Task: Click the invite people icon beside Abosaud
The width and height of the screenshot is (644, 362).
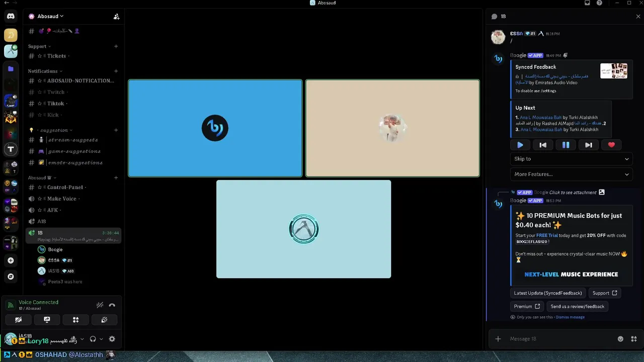Action: 116,16
